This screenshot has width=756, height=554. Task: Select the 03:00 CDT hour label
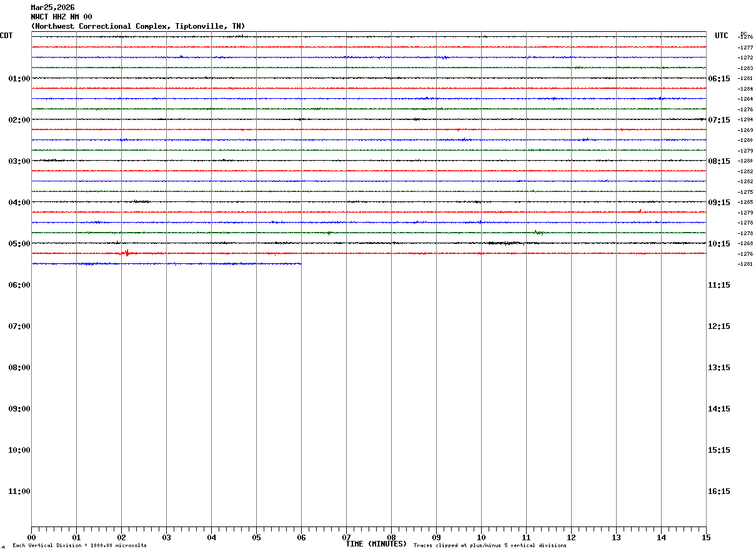19,161
